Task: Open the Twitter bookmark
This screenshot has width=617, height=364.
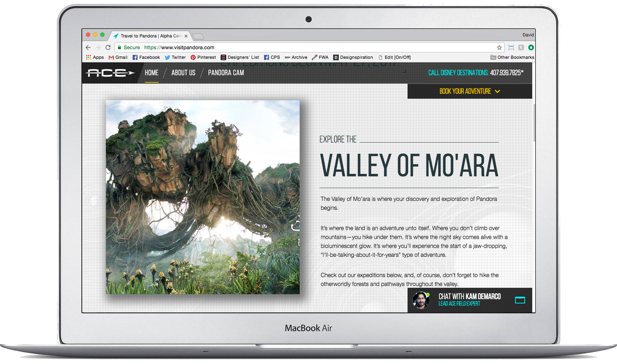Action: pos(175,57)
